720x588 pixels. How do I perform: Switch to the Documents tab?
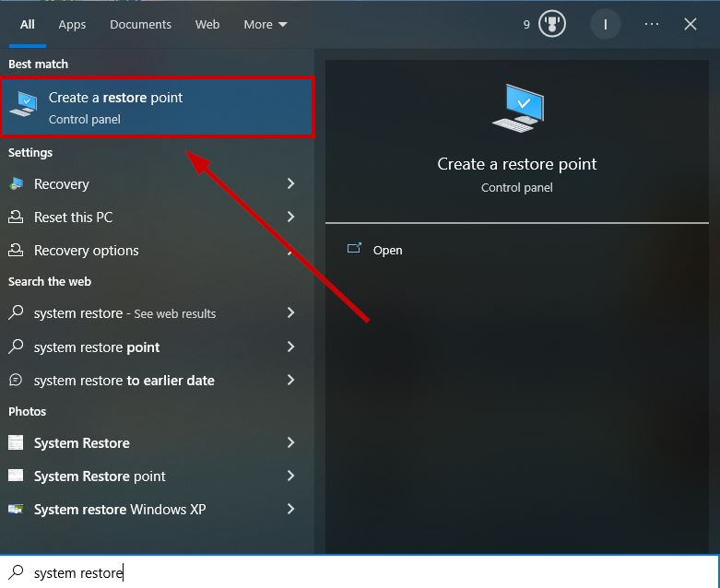[x=140, y=24]
